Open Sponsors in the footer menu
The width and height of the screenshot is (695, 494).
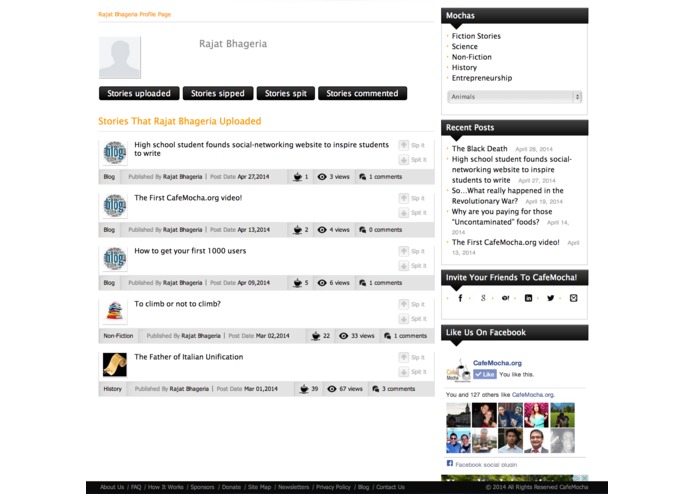point(203,487)
